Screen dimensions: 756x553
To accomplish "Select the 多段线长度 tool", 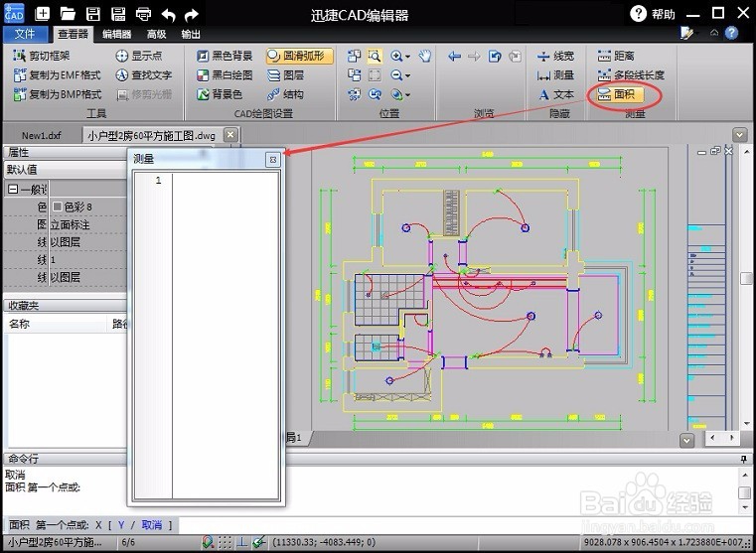I will coord(631,75).
